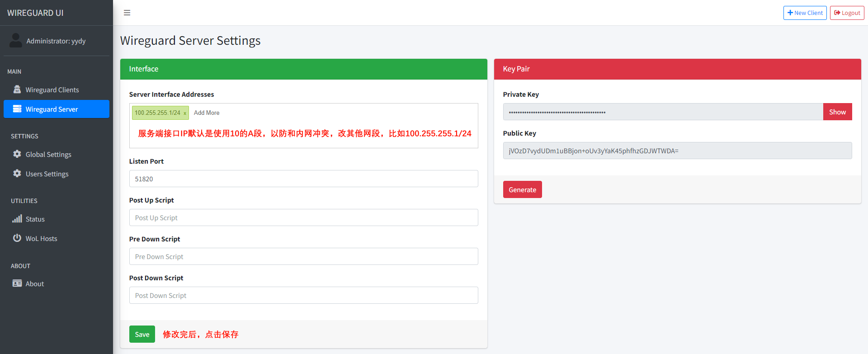Click the Administrator user avatar icon
The image size is (868, 354).
(16, 41)
